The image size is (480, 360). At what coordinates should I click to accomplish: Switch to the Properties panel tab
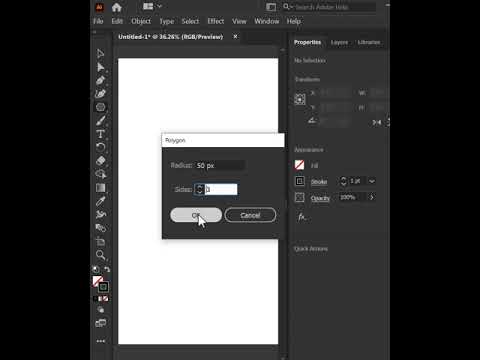pyautogui.click(x=307, y=42)
